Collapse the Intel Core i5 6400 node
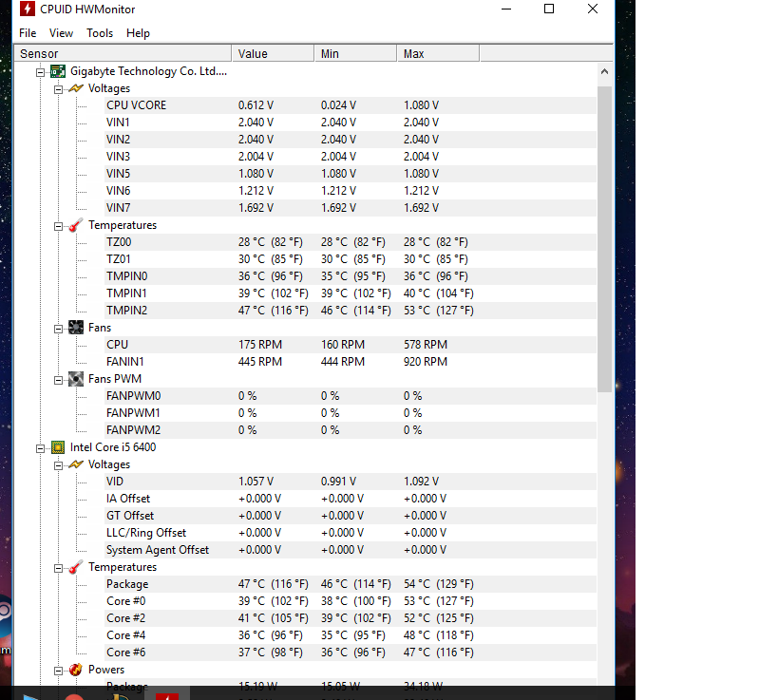This screenshot has height=700, width=778. (40, 448)
